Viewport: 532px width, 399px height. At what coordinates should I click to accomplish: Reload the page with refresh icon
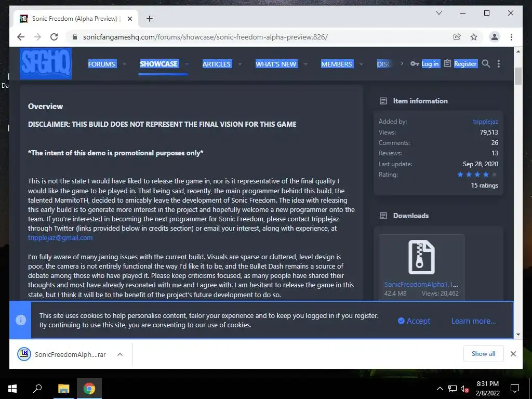click(x=54, y=37)
